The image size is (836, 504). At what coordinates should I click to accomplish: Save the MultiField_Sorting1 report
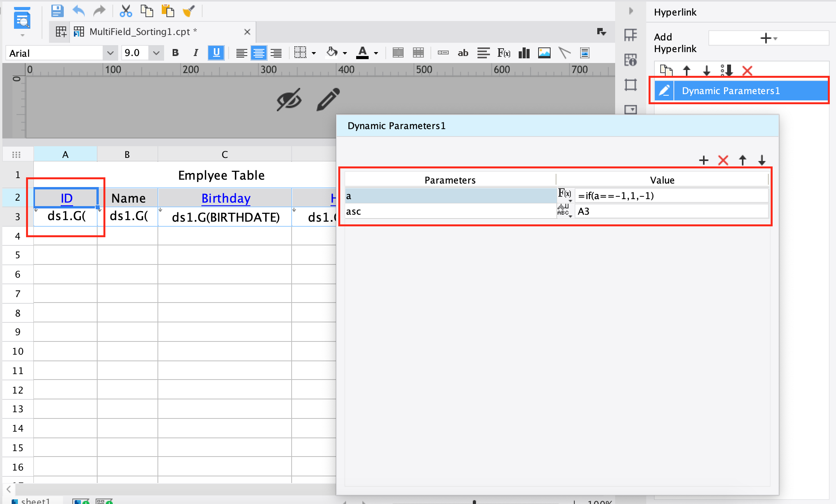pyautogui.click(x=57, y=11)
